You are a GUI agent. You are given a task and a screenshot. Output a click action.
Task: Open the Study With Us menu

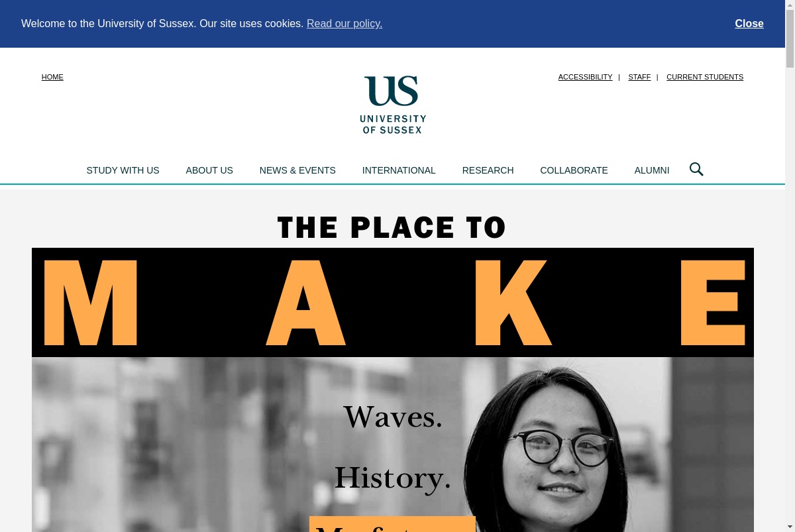coord(123,170)
